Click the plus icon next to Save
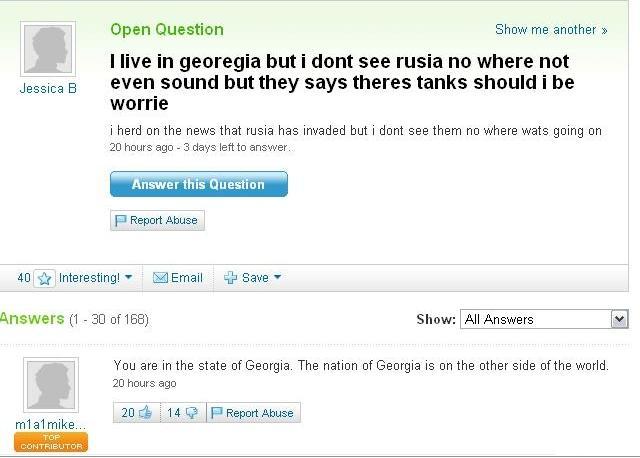This screenshot has height=458, width=640. pos(230,278)
